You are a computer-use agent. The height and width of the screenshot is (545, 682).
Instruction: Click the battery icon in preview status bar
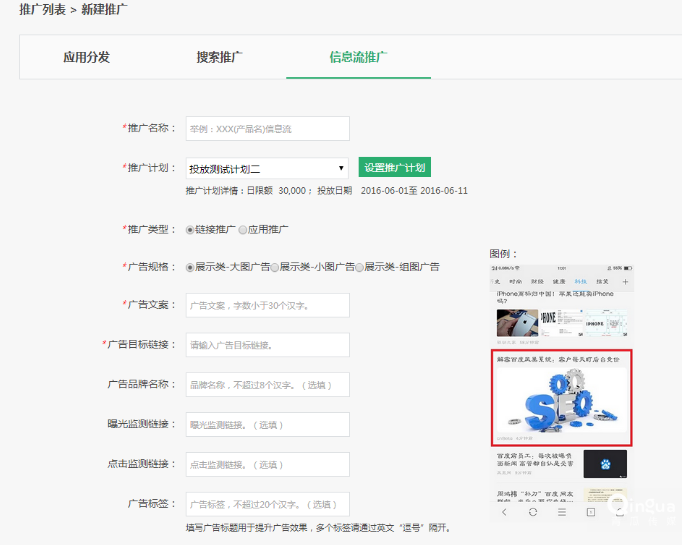(627, 268)
